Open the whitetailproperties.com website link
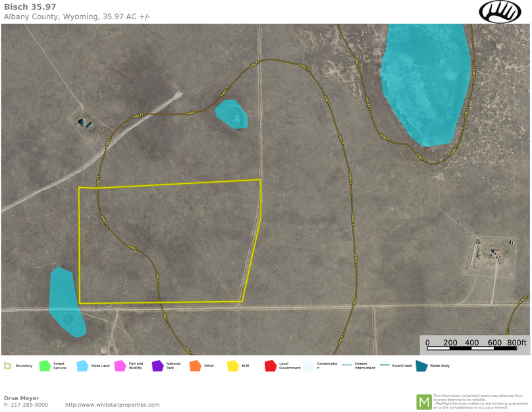The width and height of the screenshot is (532, 412). (x=112, y=405)
